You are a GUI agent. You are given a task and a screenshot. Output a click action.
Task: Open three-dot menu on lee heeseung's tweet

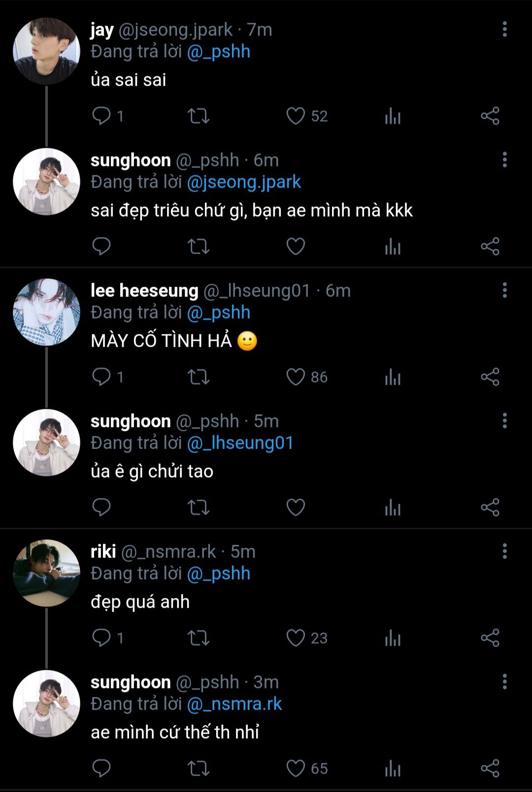[504, 291]
